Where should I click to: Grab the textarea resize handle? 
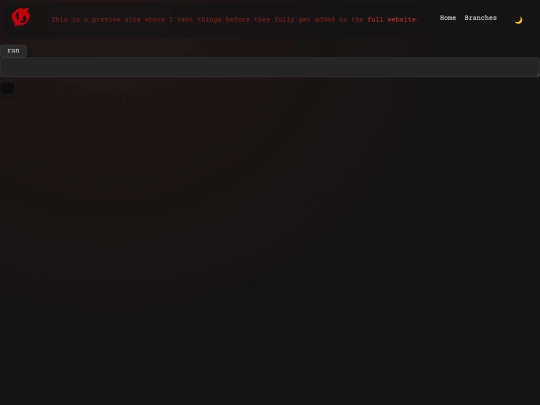[537, 75]
